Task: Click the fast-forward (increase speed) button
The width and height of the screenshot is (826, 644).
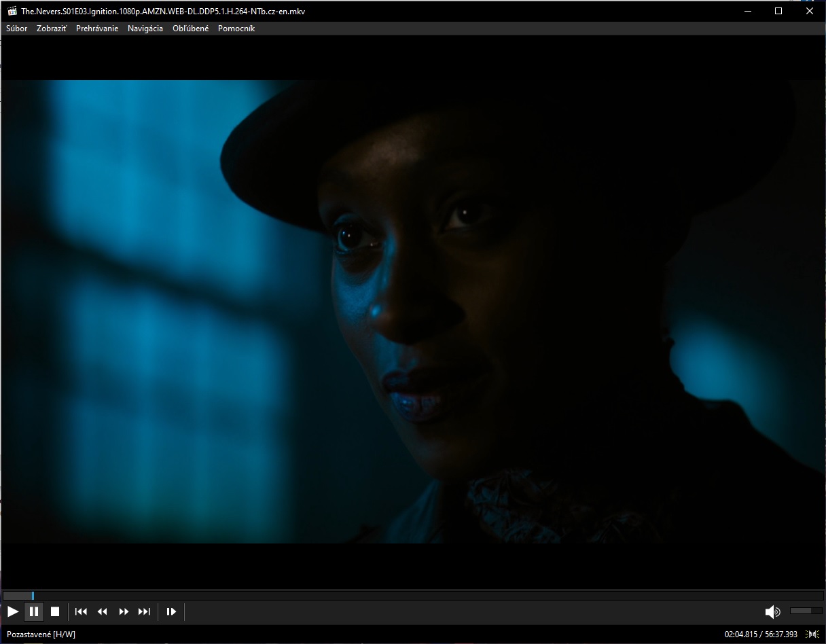Action: pos(124,611)
